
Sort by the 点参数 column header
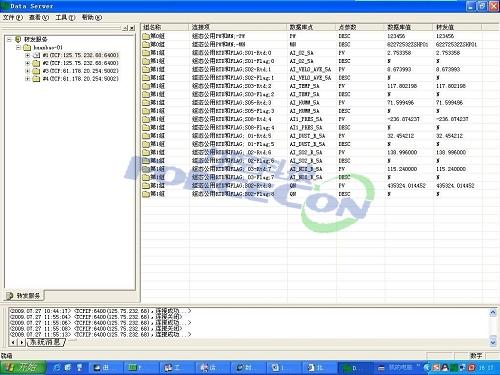360,27
